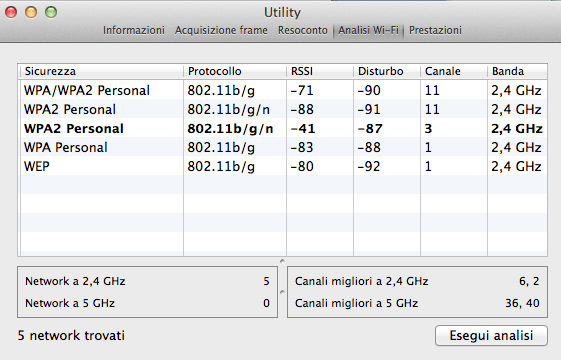
Task: Click the divider handle between summary panels
Action: click(282, 292)
